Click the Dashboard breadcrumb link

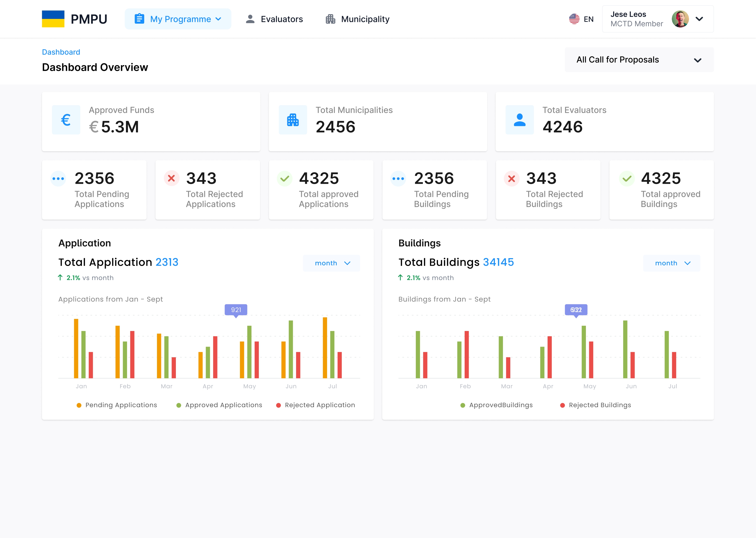(x=61, y=52)
